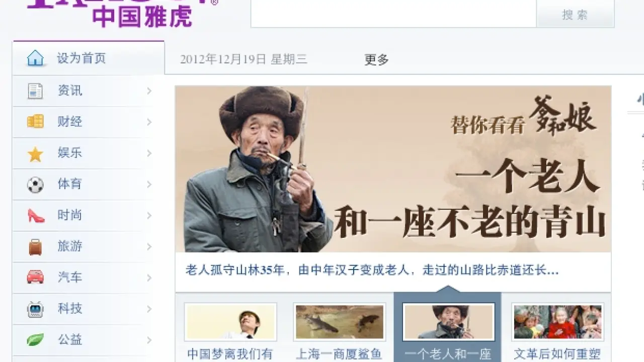The image size is (644, 362).
Task: Open the headline link about 老人孤守山林35年
Action: (x=372, y=270)
